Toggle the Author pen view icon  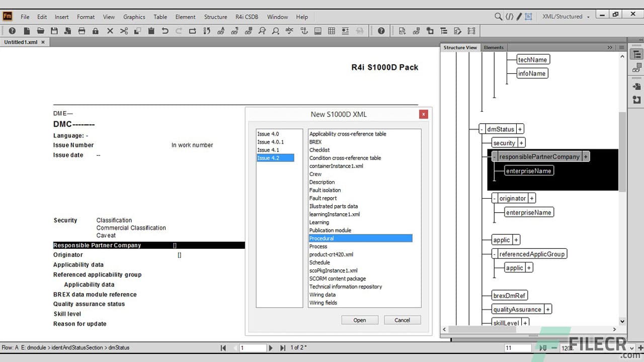point(519,17)
